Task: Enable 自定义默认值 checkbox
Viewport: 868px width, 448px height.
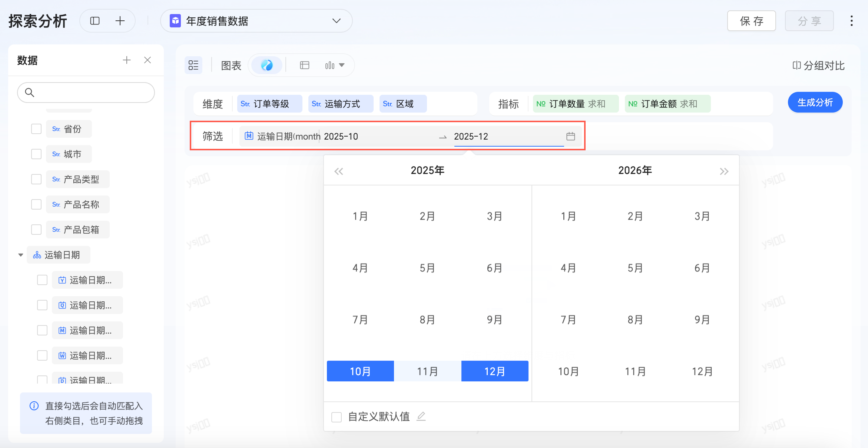Action: pyautogui.click(x=337, y=417)
